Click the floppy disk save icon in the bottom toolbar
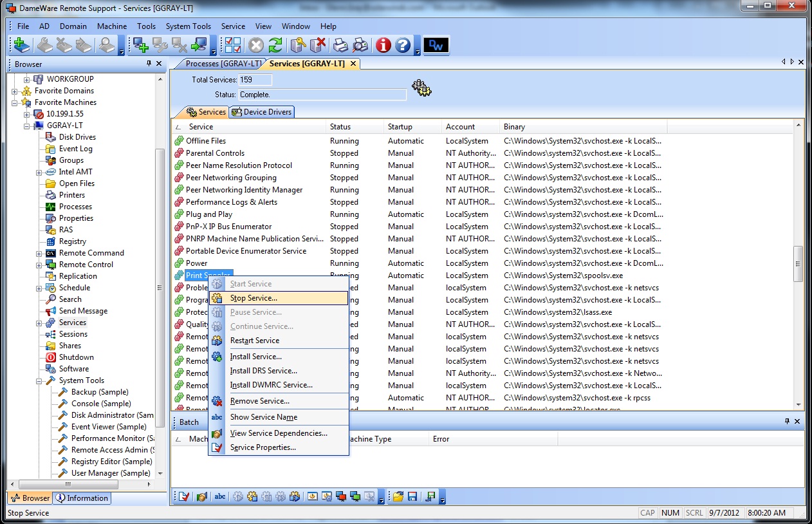Viewport: 812px width, 524px height. coord(412,496)
